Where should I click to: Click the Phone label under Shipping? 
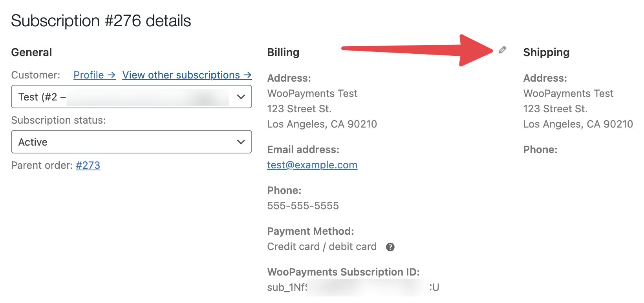point(540,150)
